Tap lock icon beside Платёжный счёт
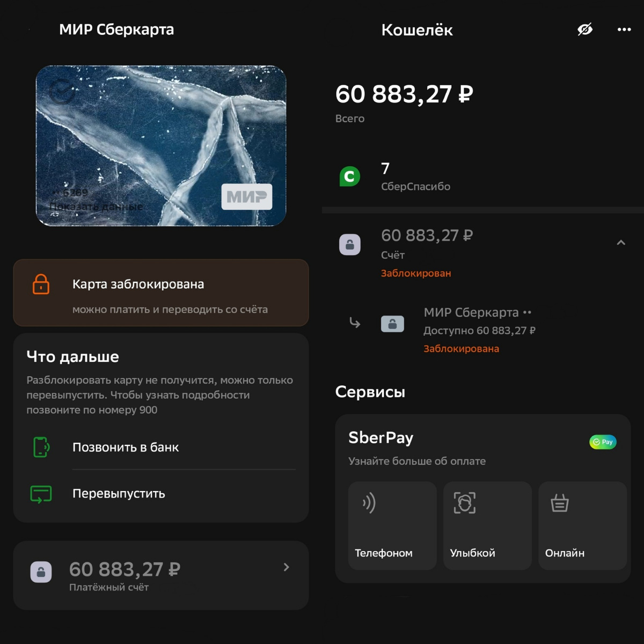Image resolution: width=644 pixels, height=644 pixels. click(x=41, y=572)
